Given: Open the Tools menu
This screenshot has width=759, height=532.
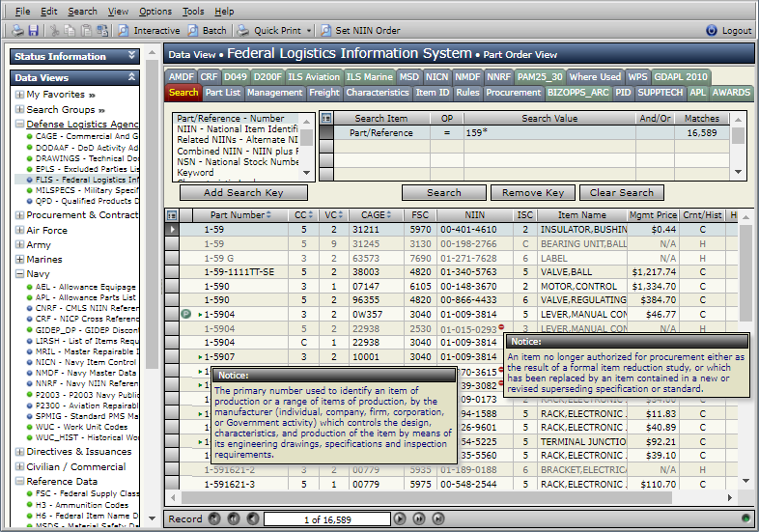Looking at the screenshot, I should (x=193, y=12).
